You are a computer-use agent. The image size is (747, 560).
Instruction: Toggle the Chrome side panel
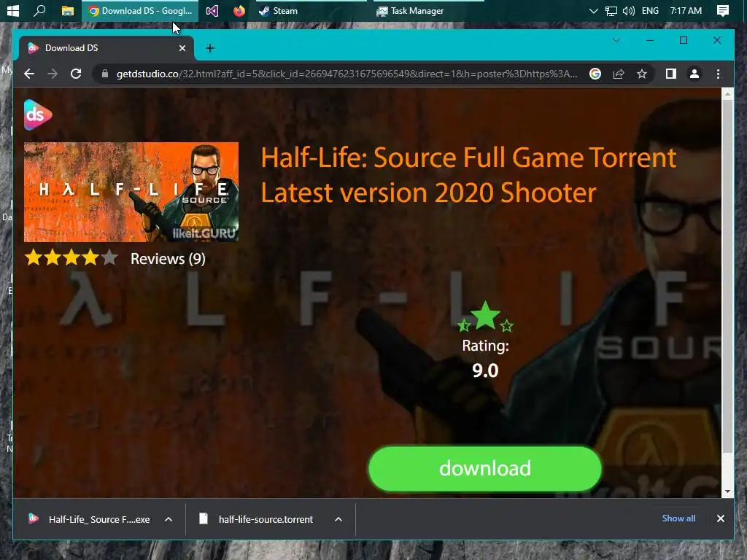(671, 74)
